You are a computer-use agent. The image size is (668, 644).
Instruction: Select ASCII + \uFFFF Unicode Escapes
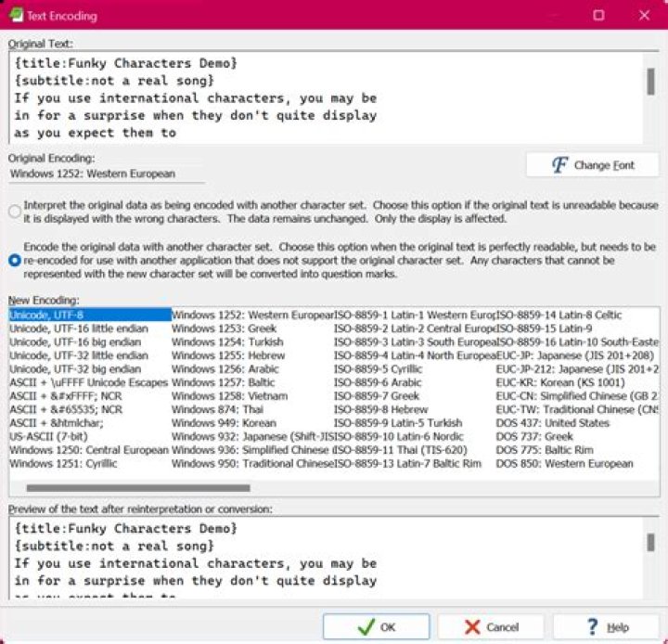tap(90, 382)
